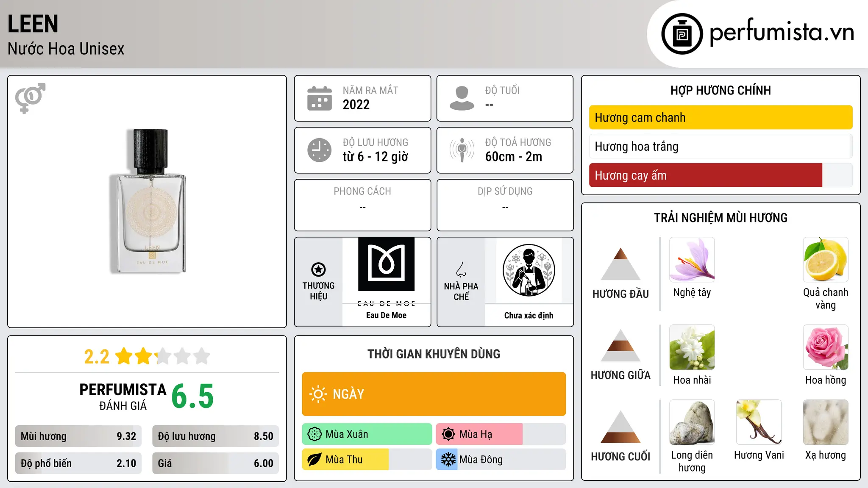Screen dimensions: 868x488
Task: Select the Hoa hồng rose image
Action: coord(826,347)
